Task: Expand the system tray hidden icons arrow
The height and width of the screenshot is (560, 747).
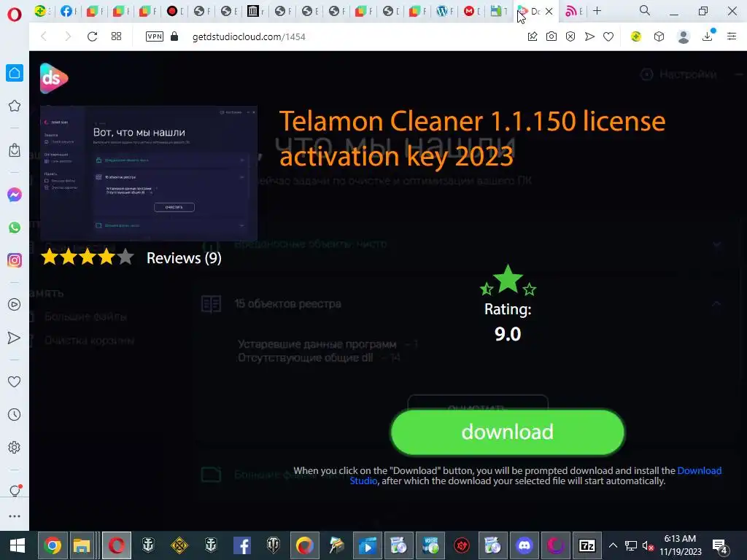Action: (613, 545)
